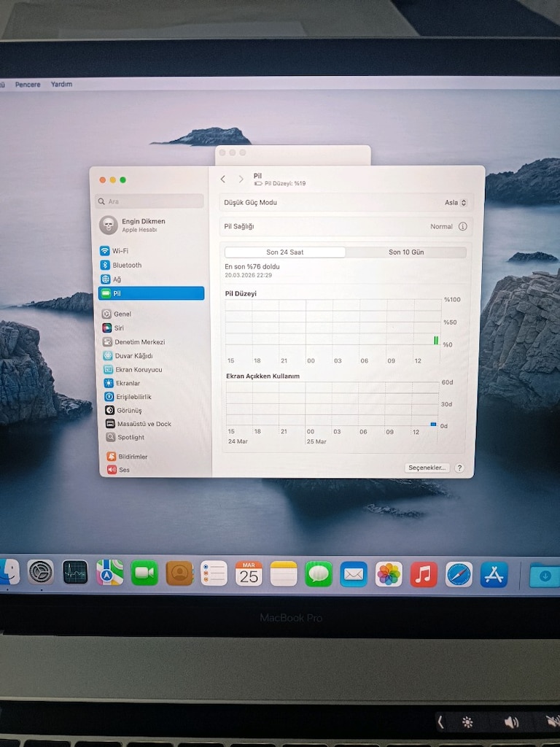The height and width of the screenshot is (747, 560).
Task: Open Downloads folder in the Dock
Action: coord(545,576)
